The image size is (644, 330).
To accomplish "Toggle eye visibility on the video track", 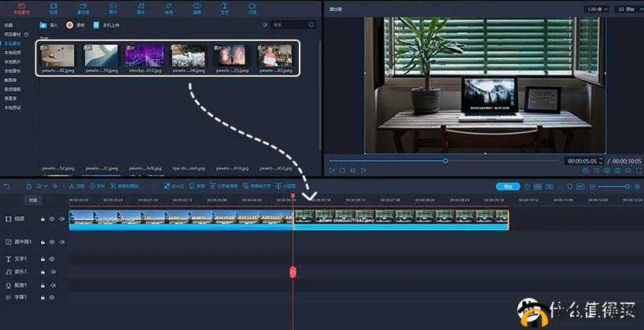I will 52,219.
